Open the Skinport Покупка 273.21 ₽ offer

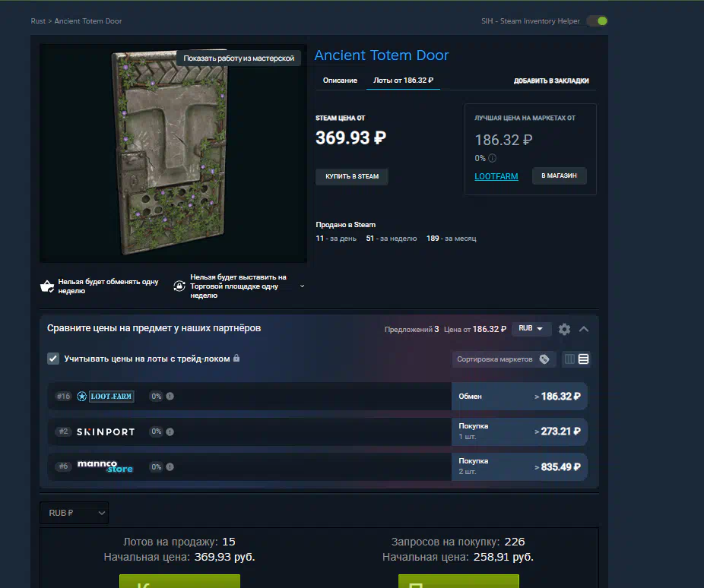pos(519,432)
